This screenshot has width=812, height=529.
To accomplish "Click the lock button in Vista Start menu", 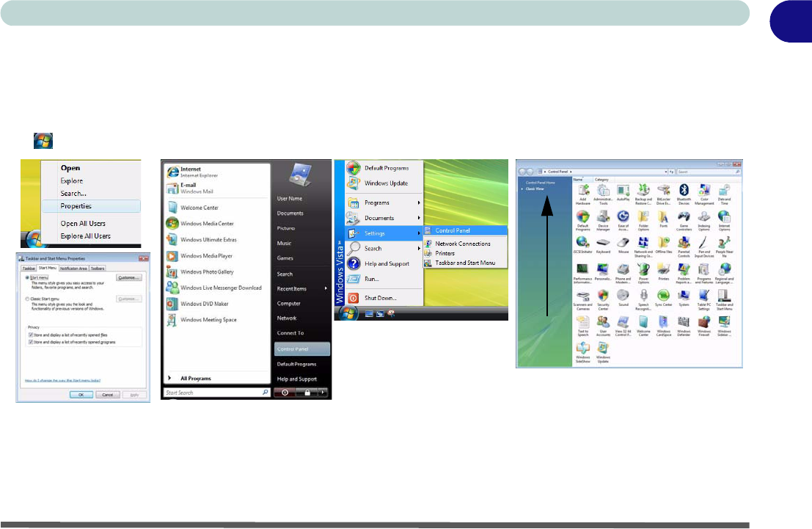I will pyautogui.click(x=307, y=393).
